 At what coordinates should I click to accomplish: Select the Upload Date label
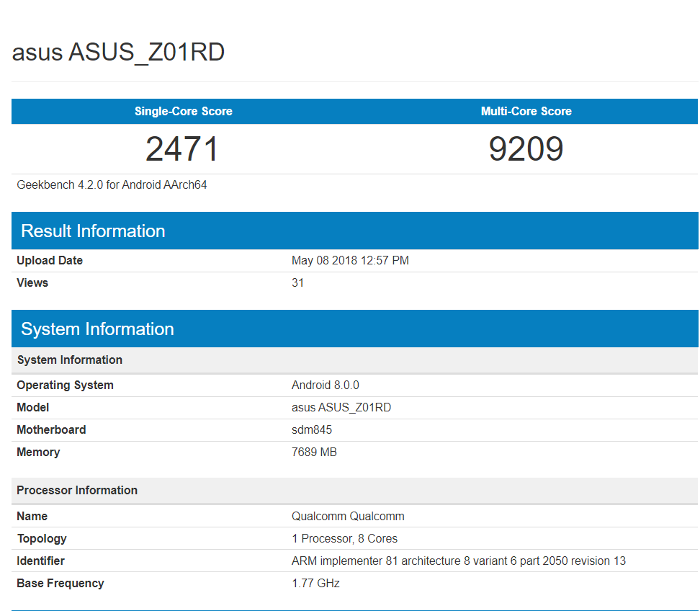pyautogui.click(x=50, y=260)
